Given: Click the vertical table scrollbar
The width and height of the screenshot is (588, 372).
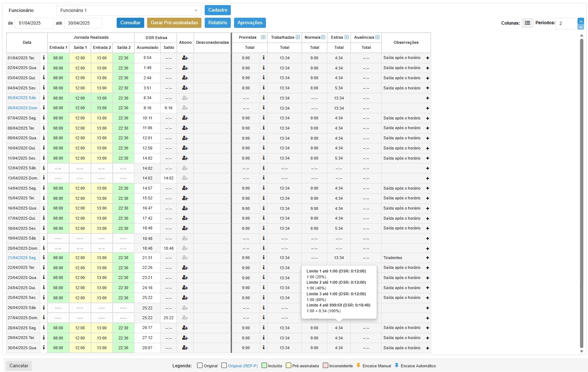Looking at the screenshot, I should click(582, 194).
